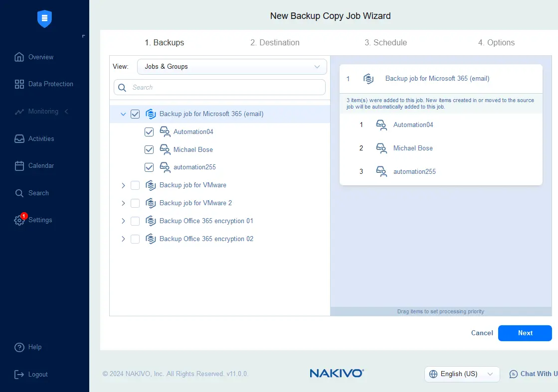Click job icon in right selected panel header

click(369, 79)
